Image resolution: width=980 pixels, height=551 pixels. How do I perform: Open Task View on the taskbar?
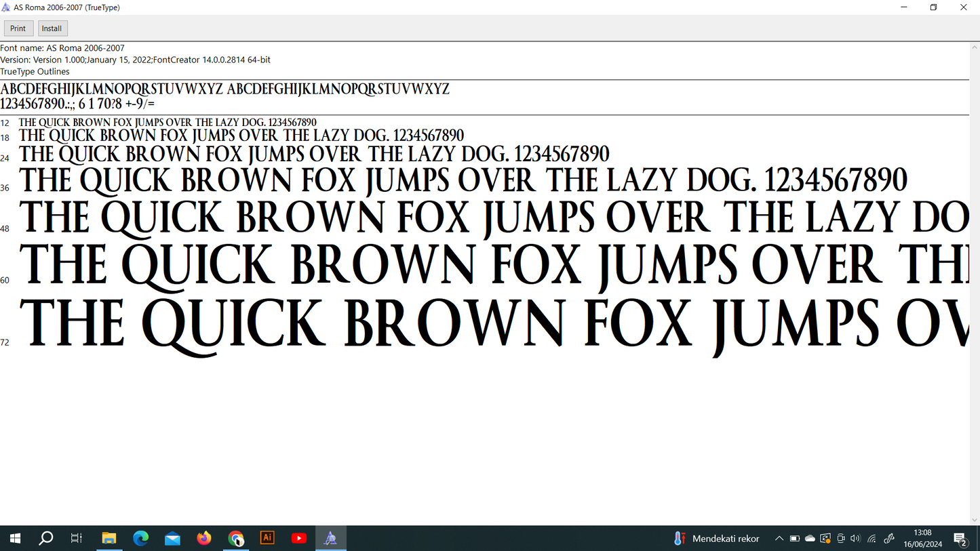click(76, 537)
